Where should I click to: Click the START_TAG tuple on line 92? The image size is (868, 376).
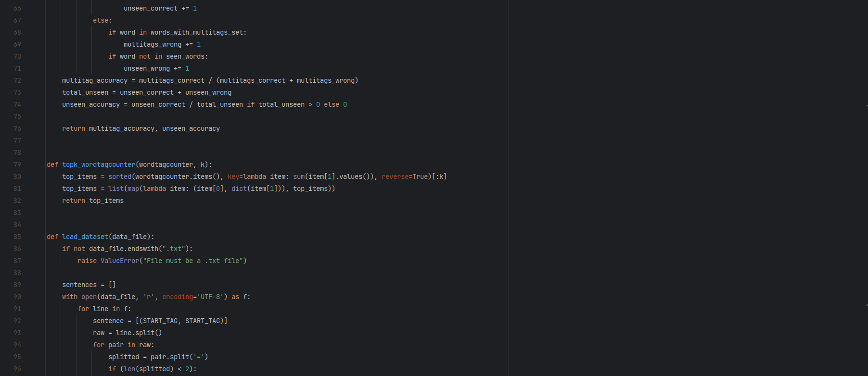click(x=181, y=321)
